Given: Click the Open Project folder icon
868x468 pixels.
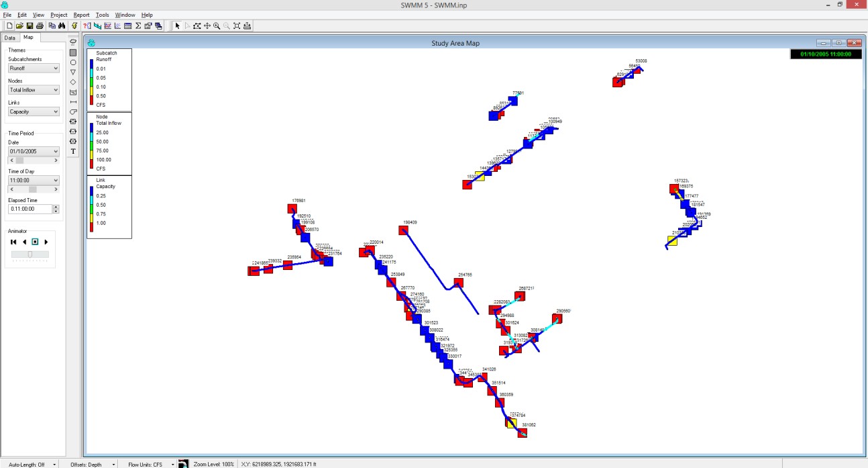Looking at the screenshot, I should tap(19, 26).
